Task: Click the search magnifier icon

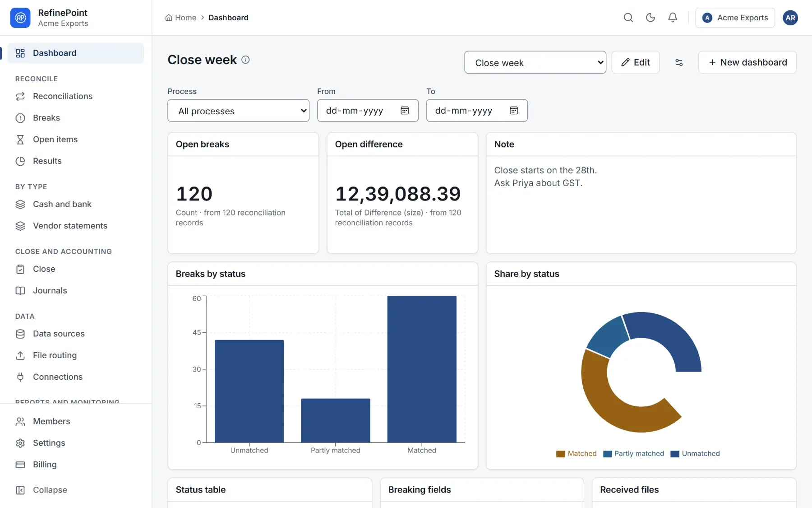Action: click(x=628, y=18)
